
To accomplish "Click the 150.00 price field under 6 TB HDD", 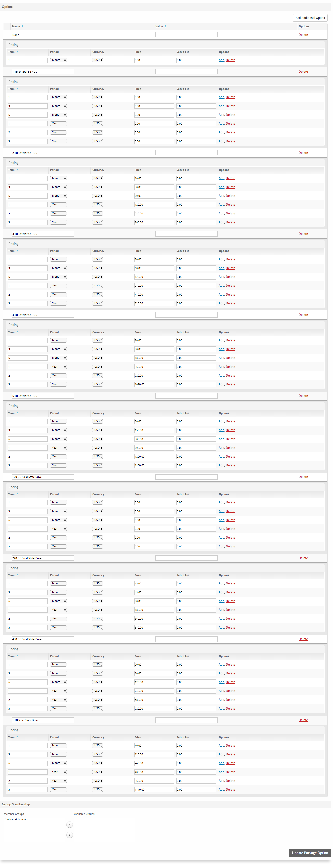I will click(x=154, y=430).
